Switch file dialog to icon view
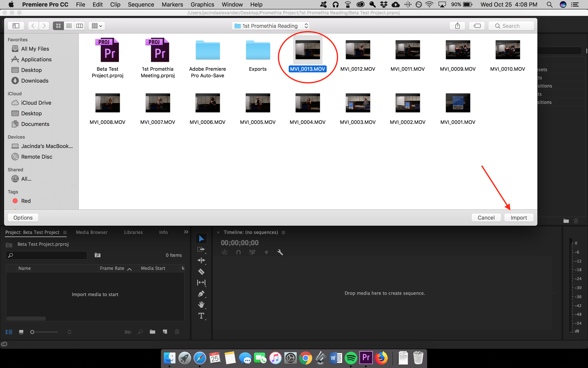This screenshot has width=588, height=368. coord(58,26)
